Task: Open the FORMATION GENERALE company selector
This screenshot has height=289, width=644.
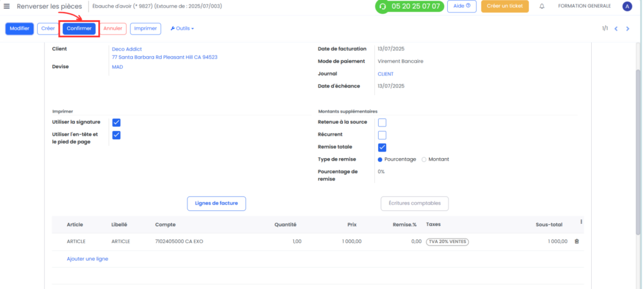Action: pyautogui.click(x=584, y=6)
